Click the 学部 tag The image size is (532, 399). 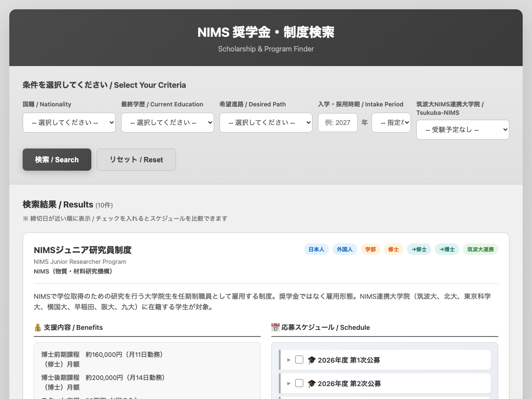[371, 250]
